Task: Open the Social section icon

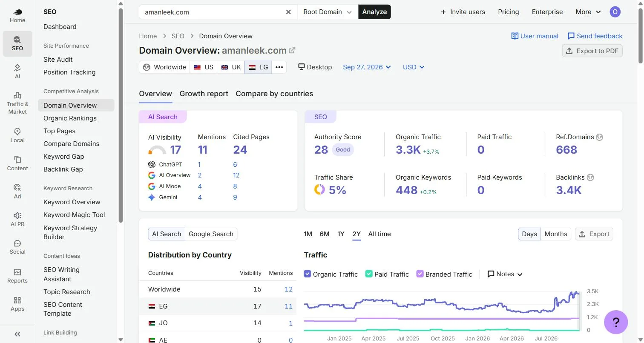Action: click(x=17, y=247)
